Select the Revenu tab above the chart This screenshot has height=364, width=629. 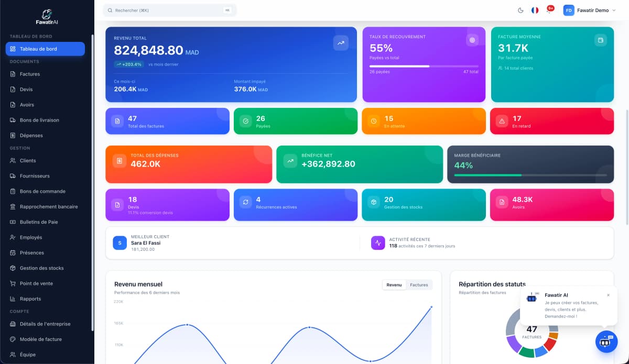tap(394, 284)
